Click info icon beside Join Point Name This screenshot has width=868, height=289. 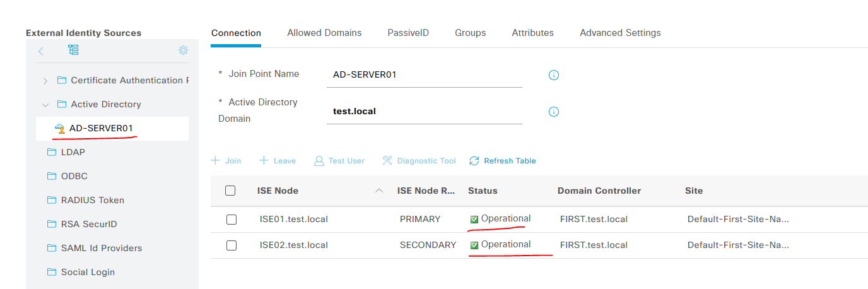point(554,75)
